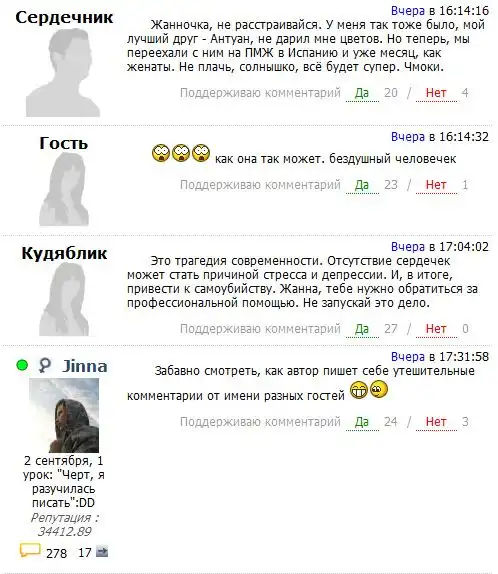The width and height of the screenshot is (498, 574).
Task: Click Сердечник's silhouette avatar
Action: coord(63,73)
